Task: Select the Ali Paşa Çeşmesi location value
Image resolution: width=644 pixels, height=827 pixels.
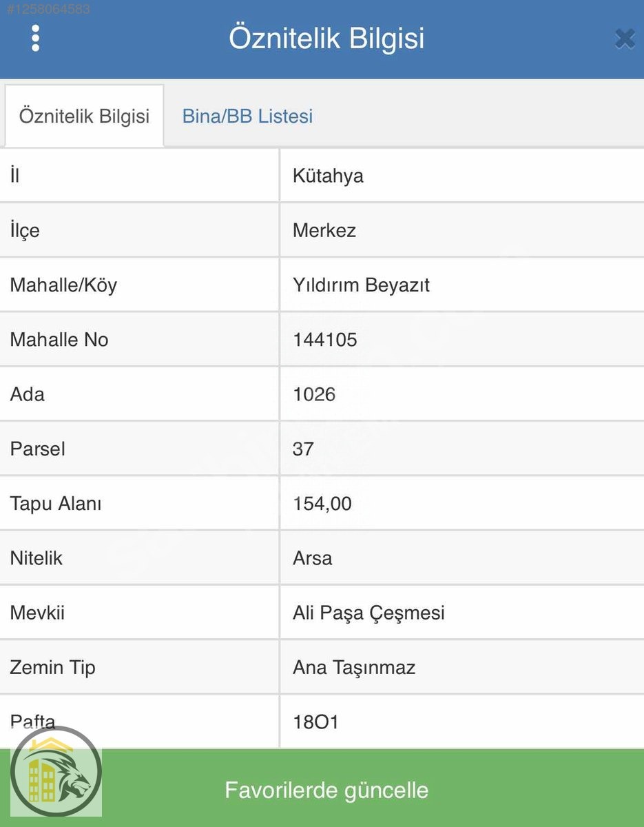Action: pyautogui.click(x=368, y=613)
